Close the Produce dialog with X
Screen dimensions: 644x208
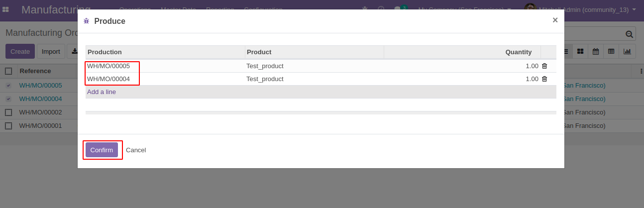tap(555, 20)
